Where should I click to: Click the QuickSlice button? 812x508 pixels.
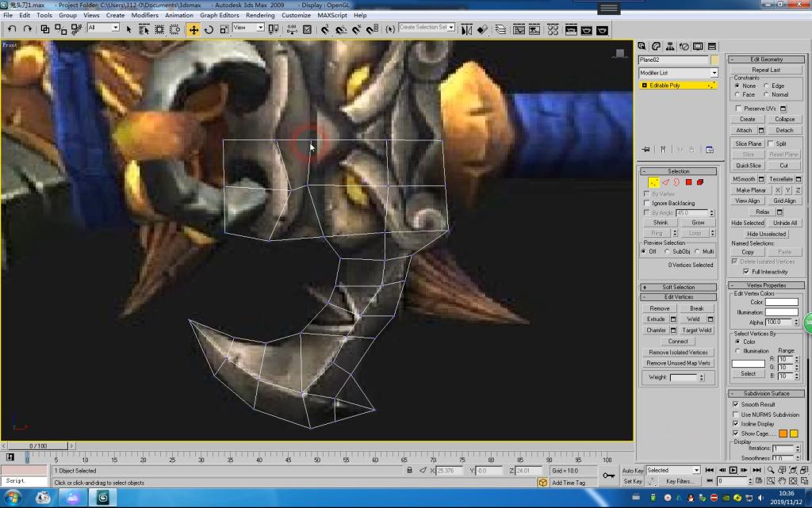749,166
